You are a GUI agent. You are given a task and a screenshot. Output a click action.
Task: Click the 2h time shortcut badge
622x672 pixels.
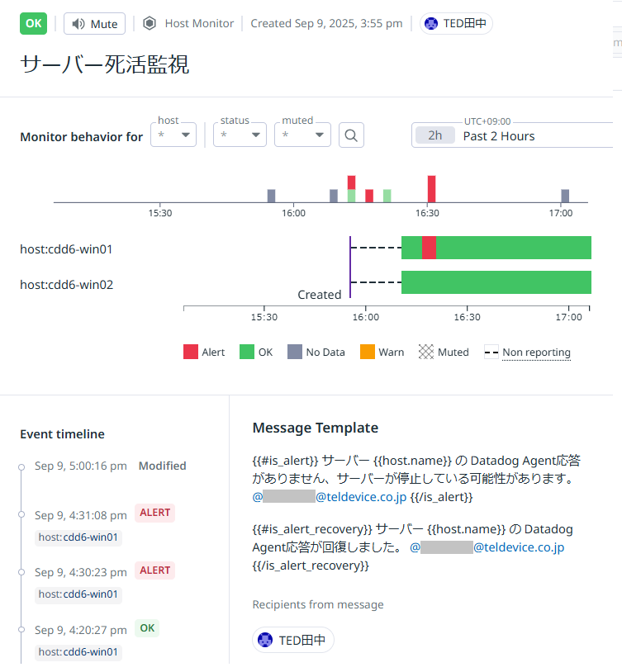(x=435, y=136)
